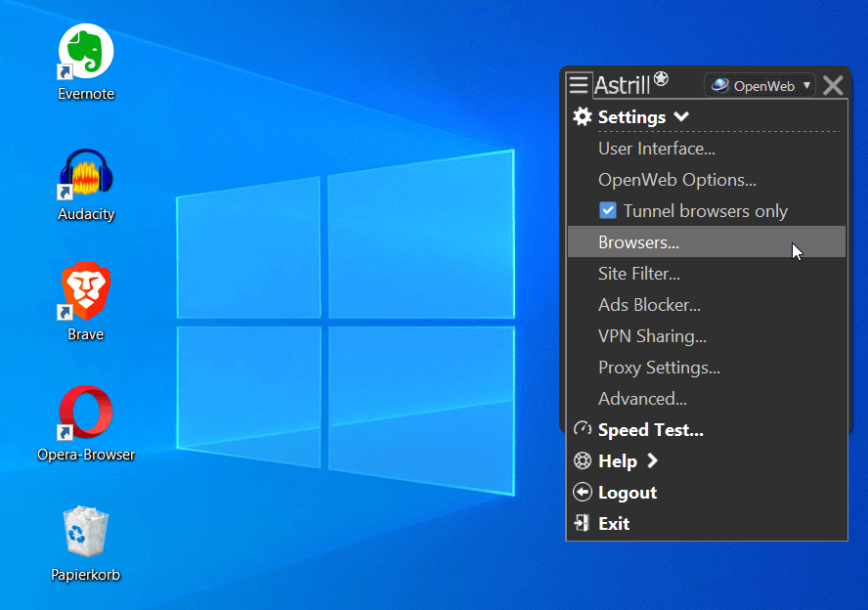Open Site Filter settings

(x=707, y=274)
